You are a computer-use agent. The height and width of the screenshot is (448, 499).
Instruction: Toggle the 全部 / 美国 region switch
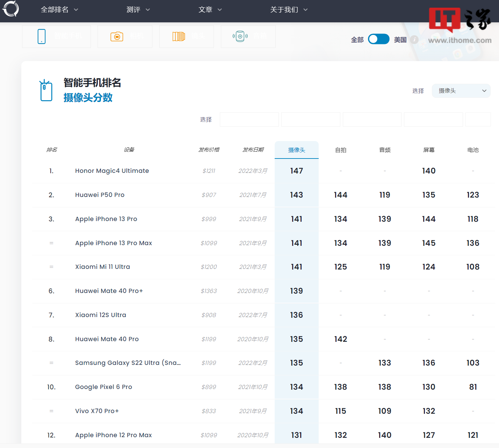379,39
